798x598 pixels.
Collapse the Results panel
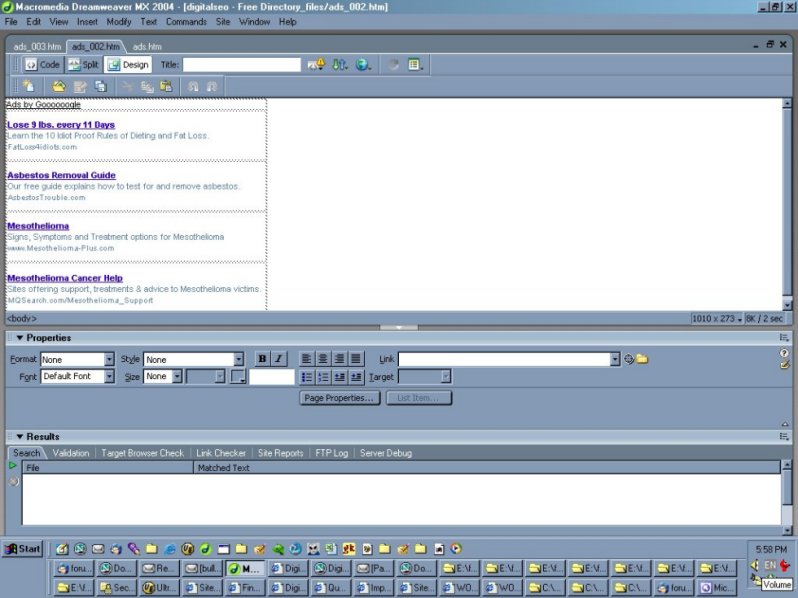(x=20, y=437)
